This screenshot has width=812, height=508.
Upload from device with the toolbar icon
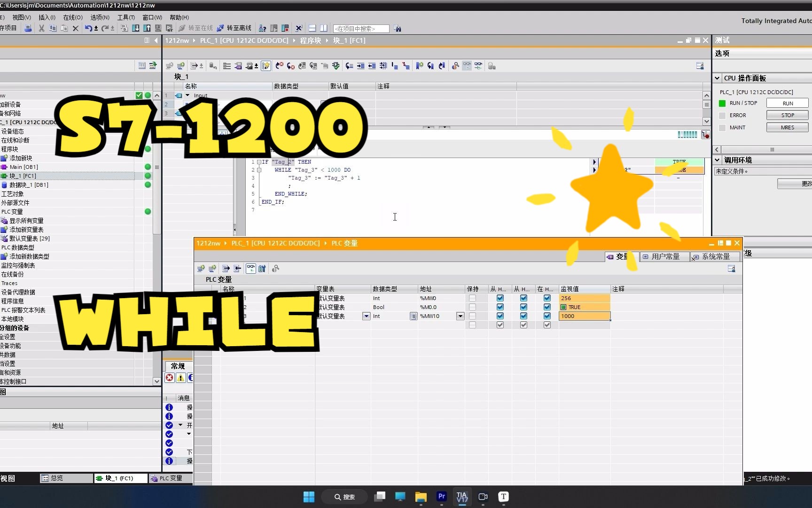(147, 28)
